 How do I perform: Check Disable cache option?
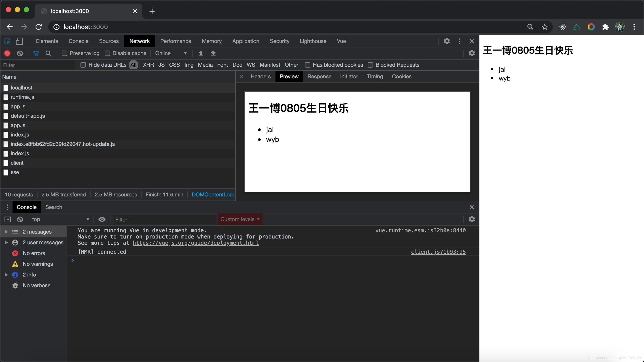point(107,53)
